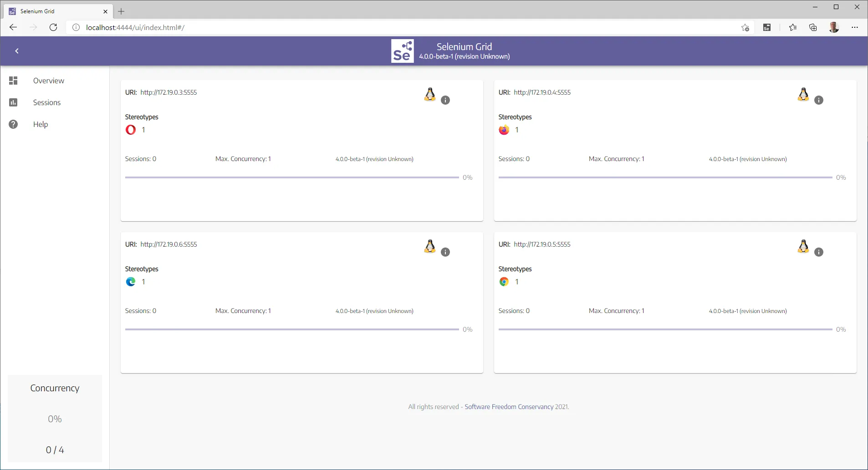This screenshot has width=868, height=470.
Task: Reload the Selenium Grid page
Action: 53,27
